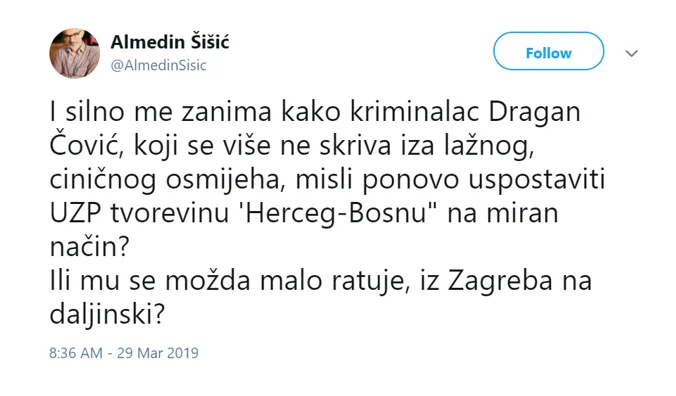
Task: Click the @AlmedinSisic handle
Action: pos(159,65)
